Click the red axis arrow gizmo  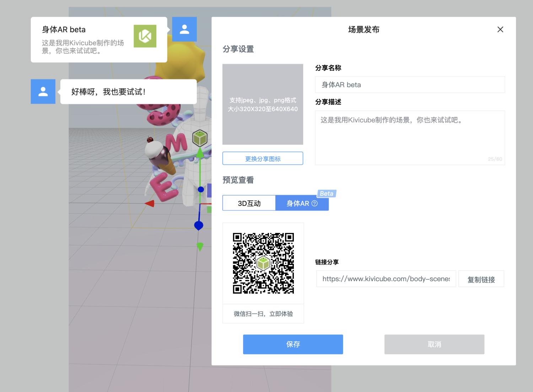pyautogui.click(x=150, y=203)
